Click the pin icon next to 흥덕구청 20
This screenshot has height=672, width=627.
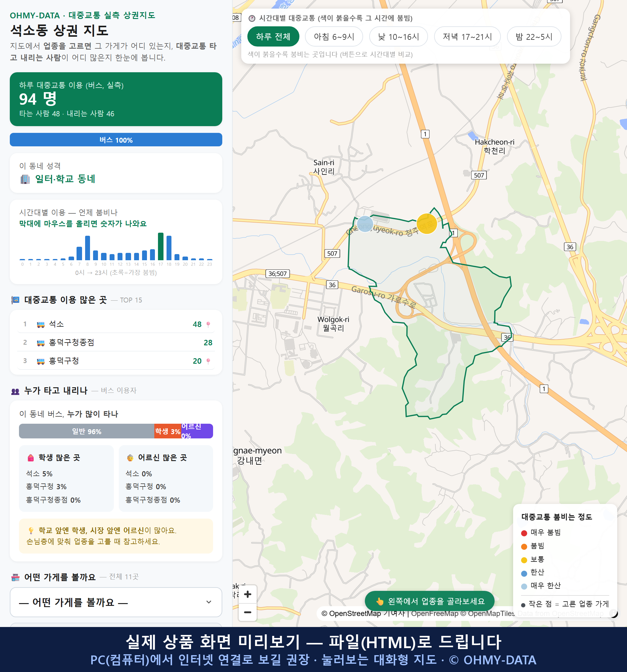click(x=208, y=361)
